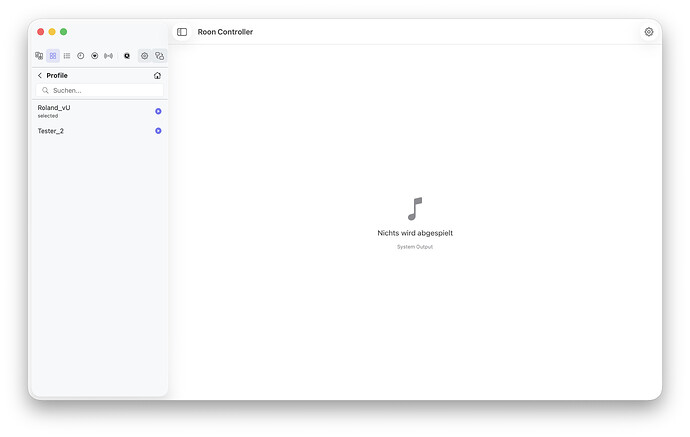Open the broadcast radio signal icon
This screenshot has height=437, width=690.
109,56
